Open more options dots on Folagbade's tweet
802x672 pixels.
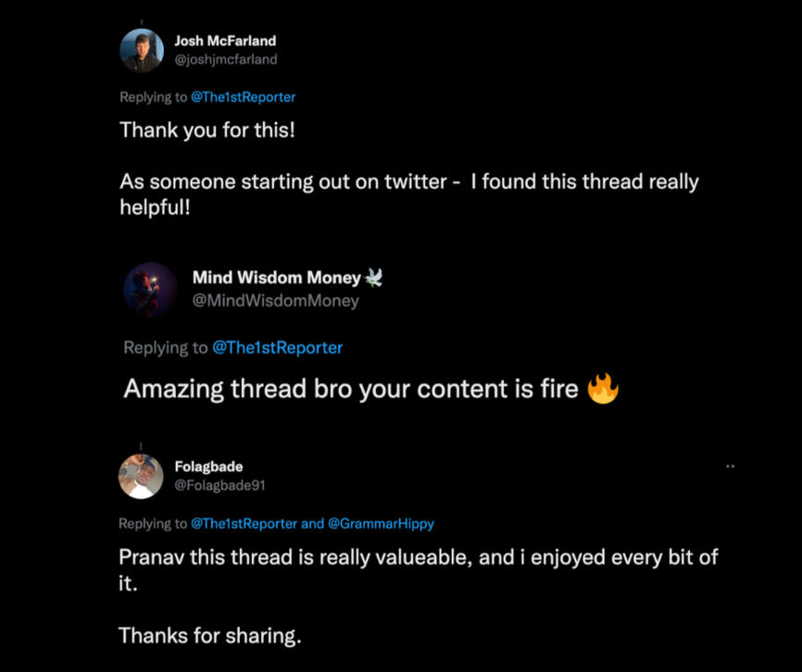[x=730, y=467]
